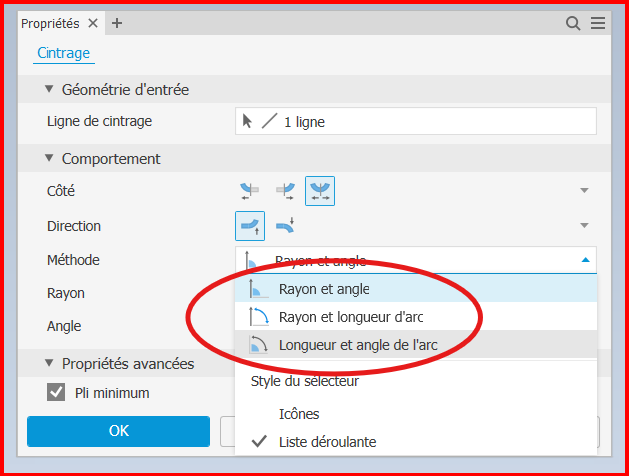Open the hamburger panel menu
The image size is (629, 476).
pyautogui.click(x=597, y=23)
